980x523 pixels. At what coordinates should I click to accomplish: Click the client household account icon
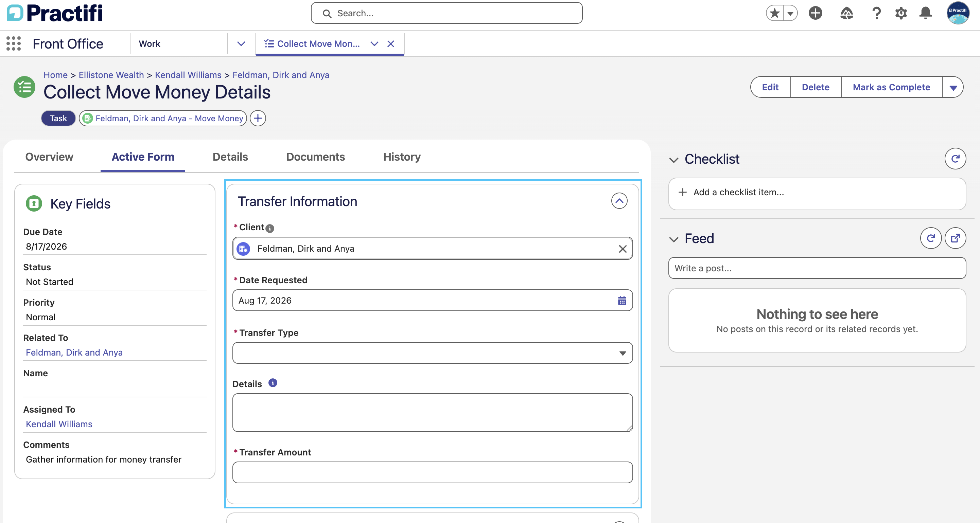[244, 249]
